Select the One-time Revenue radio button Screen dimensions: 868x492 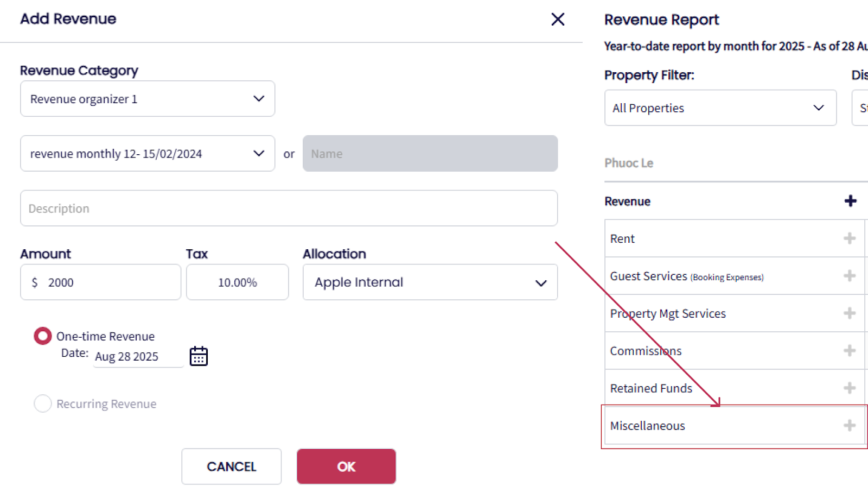(43, 336)
